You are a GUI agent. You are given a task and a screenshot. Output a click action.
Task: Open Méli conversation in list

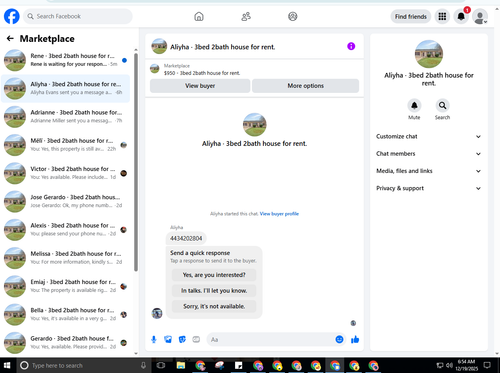(x=66, y=145)
